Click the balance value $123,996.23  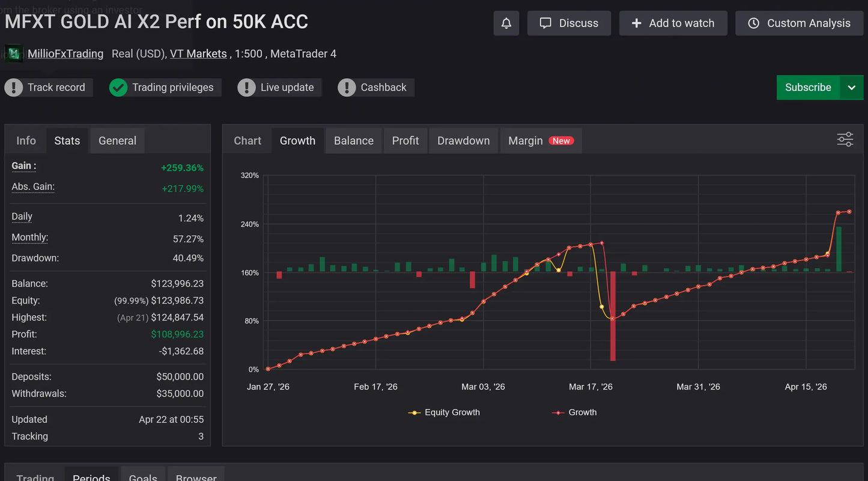pos(177,283)
